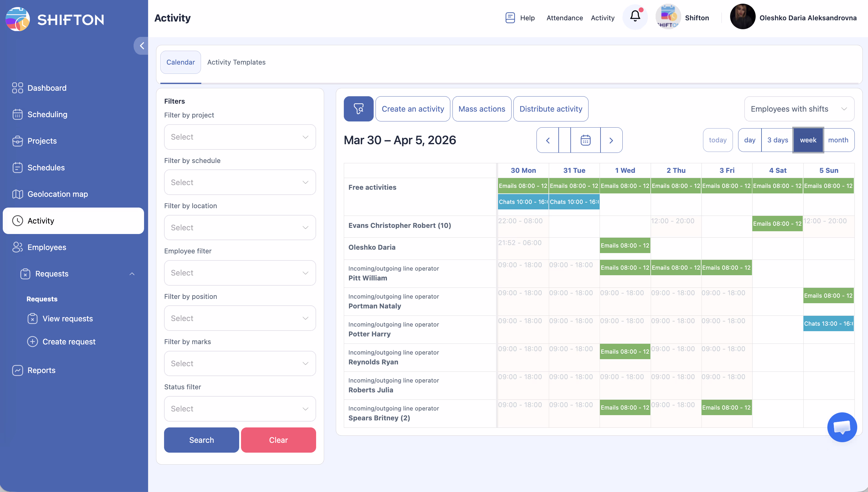Screen dimensions: 868x492
Task: Click the blue Chats activity on Monday
Action: click(x=523, y=202)
